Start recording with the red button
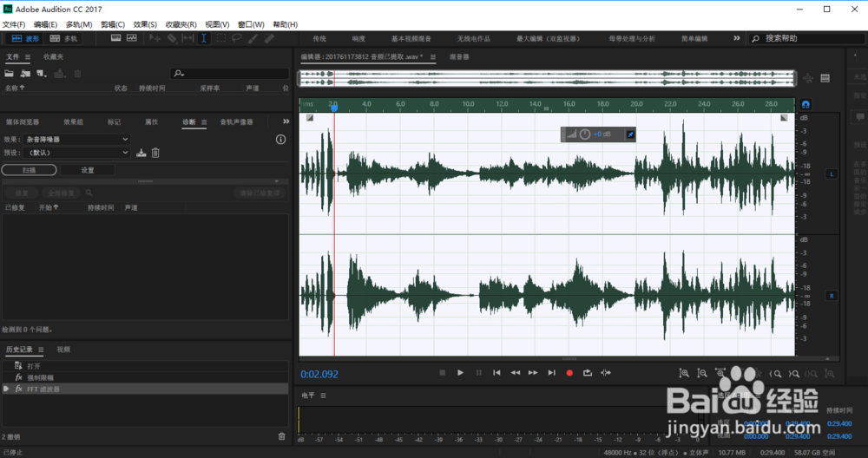This screenshot has width=868, height=458. pos(569,373)
